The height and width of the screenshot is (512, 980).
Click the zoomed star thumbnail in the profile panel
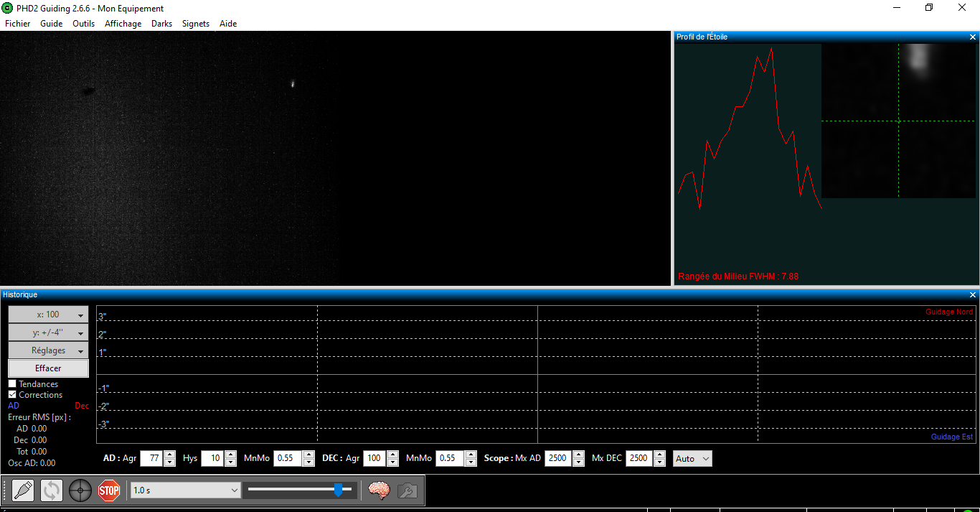point(898,121)
